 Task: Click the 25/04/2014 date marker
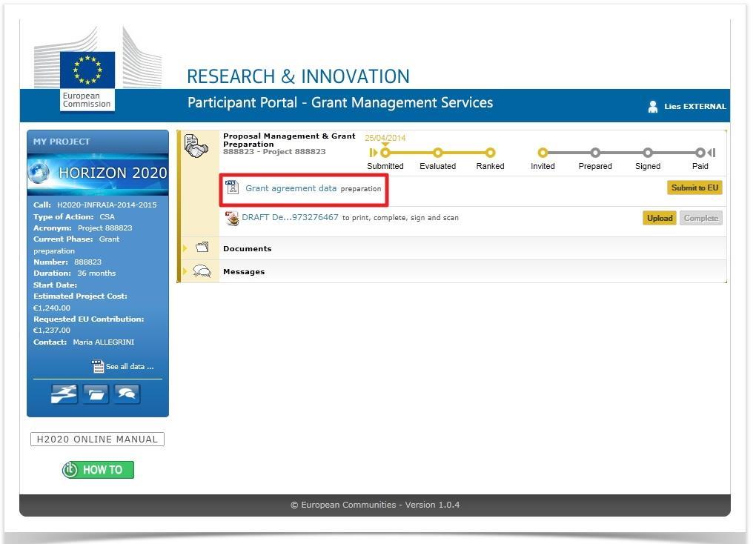(385, 138)
